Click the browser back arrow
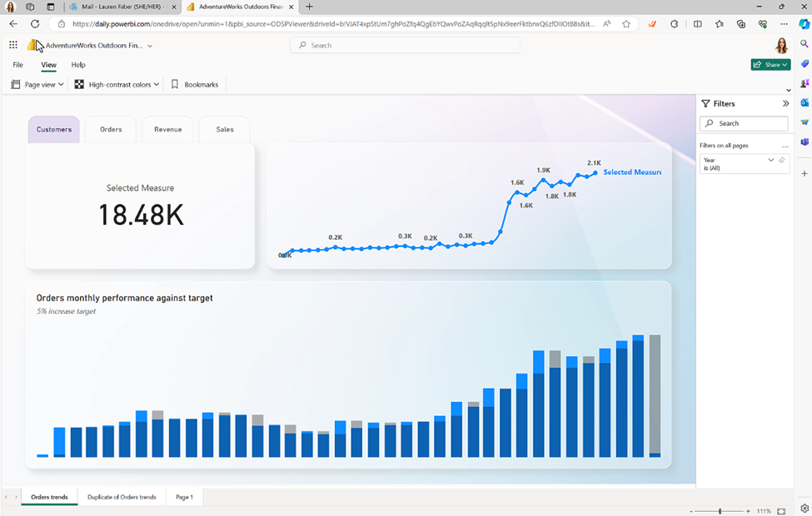The width and height of the screenshot is (812, 516). point(13,24)
